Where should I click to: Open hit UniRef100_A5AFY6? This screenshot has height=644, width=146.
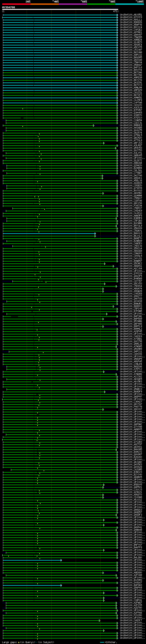point(131,25)
